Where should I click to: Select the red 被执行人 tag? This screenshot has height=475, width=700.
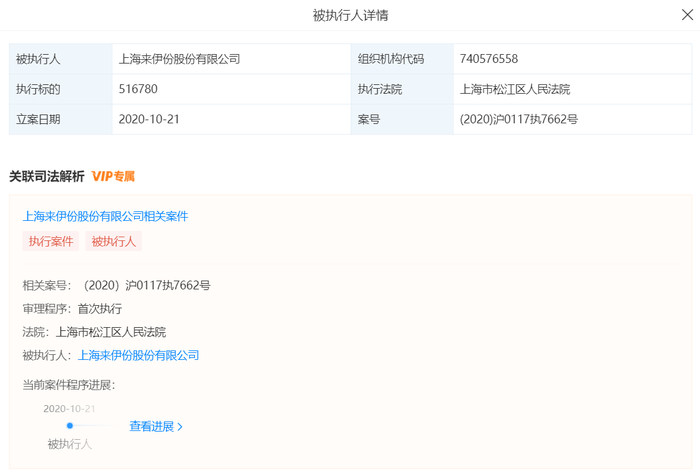point(113,242)
